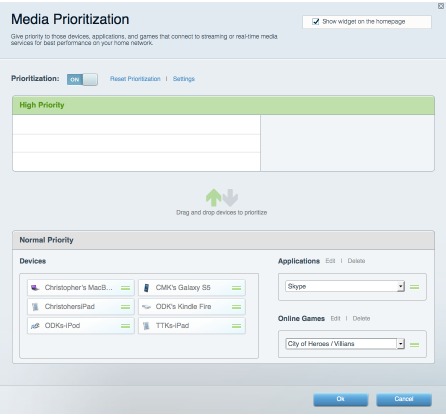This screenshot has width=446, height=417.
Task: Click the Reset Prioritization link
Action: [x=135, y=79]
